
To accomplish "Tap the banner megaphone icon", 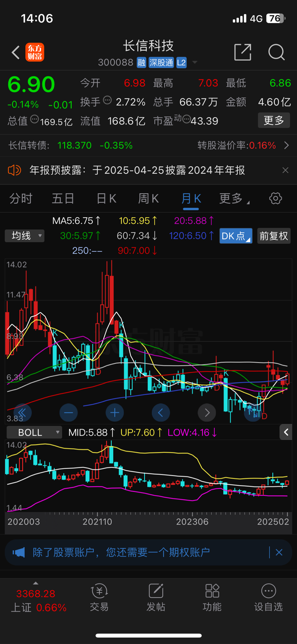I will point(19,552).
